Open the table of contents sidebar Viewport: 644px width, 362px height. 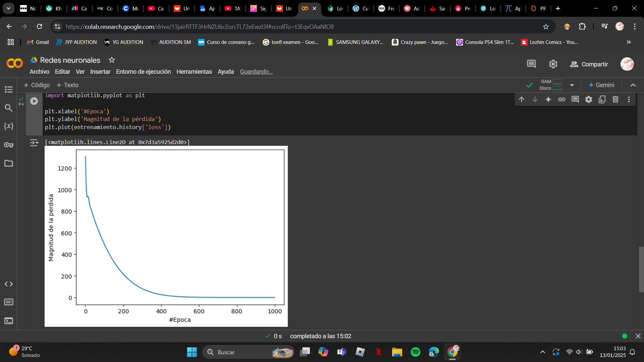coord(9,89)
